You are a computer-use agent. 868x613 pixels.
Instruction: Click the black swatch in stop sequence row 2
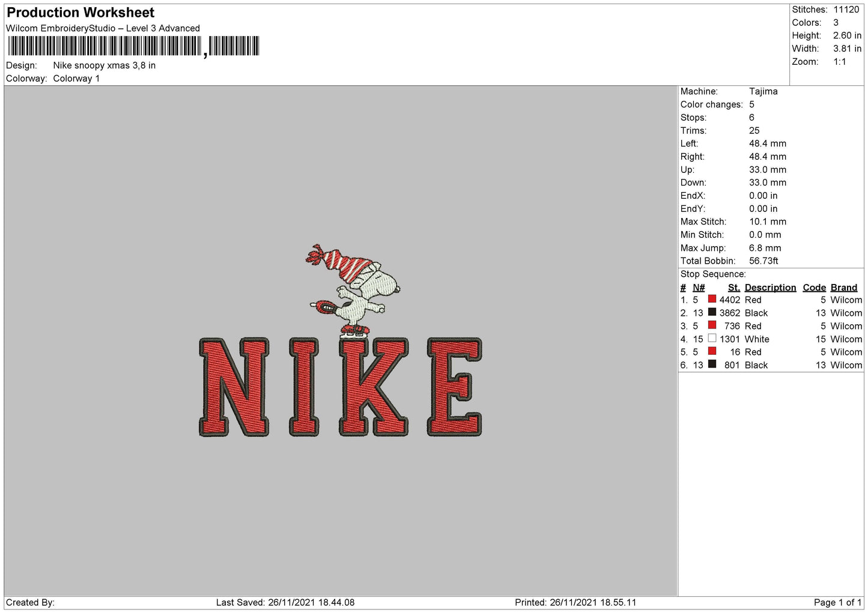click(712, 312)
